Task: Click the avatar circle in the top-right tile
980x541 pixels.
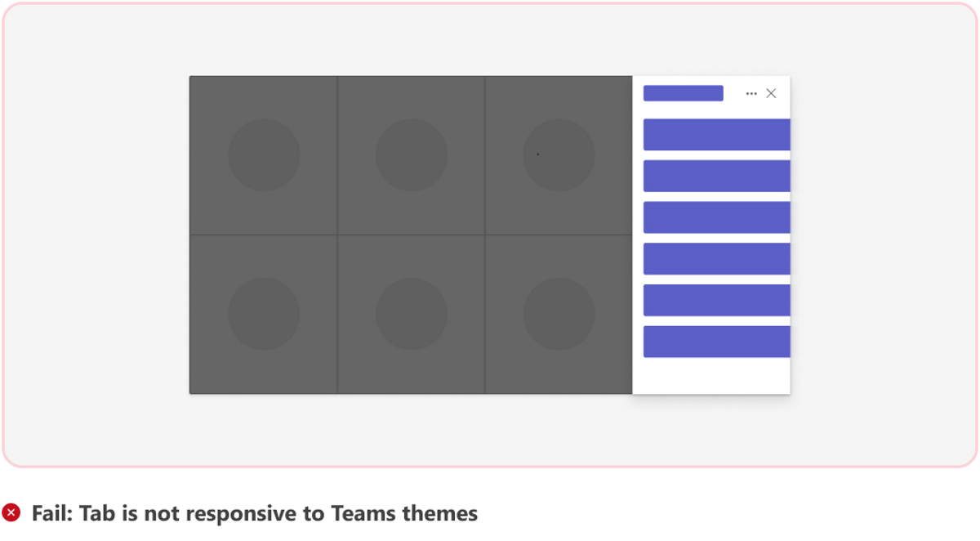Action: pos(559,155)
